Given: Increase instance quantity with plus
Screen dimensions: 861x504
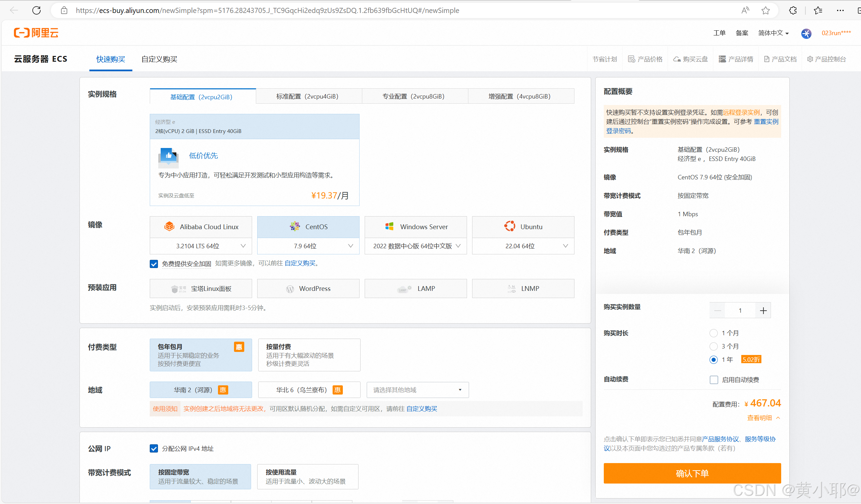Looking at the screenshot, I should pos(763,310).
